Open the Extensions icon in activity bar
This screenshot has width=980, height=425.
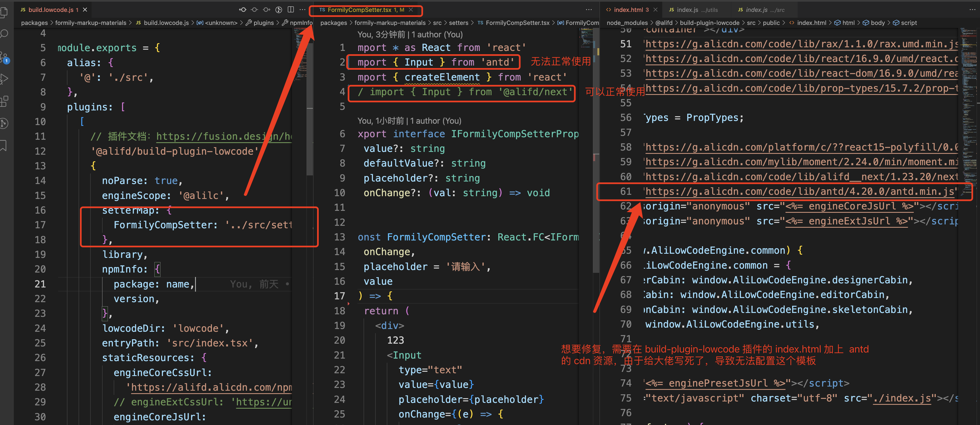[x=4, y=101]
